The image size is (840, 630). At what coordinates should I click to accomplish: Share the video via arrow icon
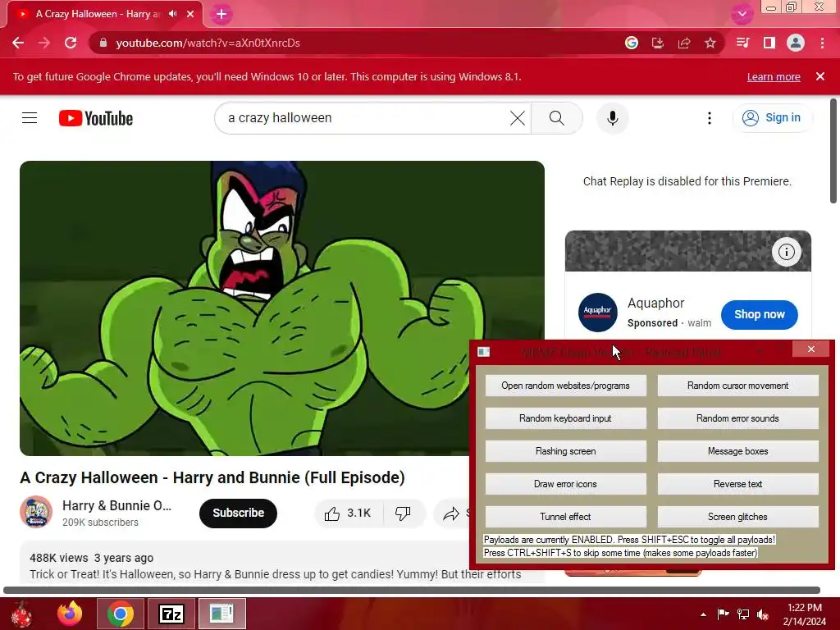(x=452, y=514)
